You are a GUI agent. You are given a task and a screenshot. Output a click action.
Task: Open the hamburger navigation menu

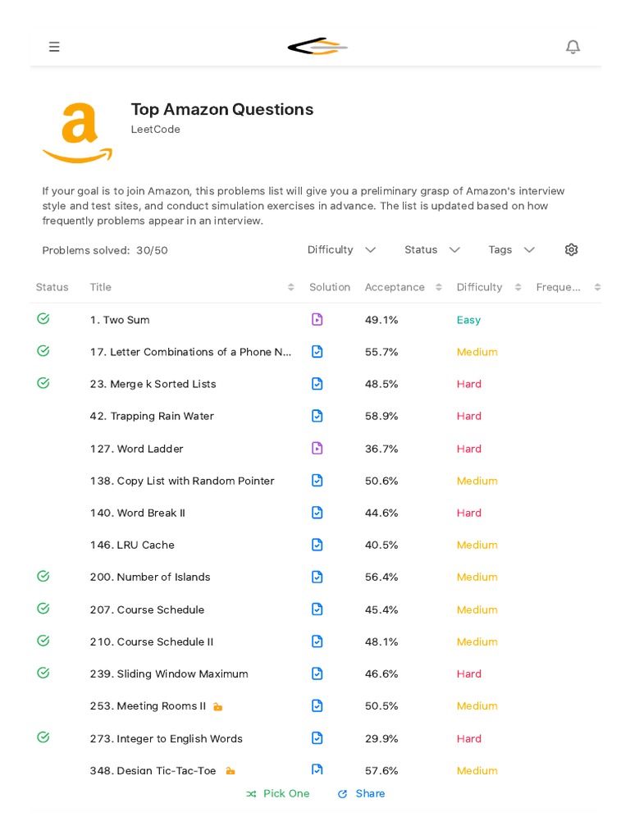54,47
